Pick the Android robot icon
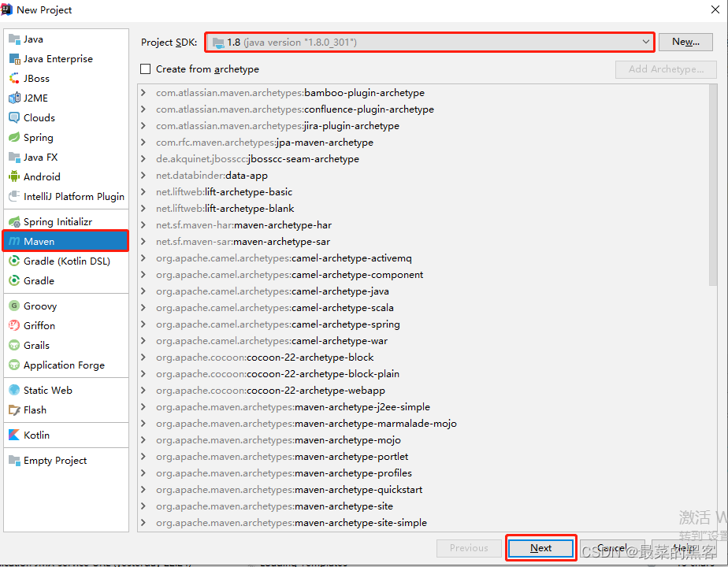728x567 pixels. pyautogui.click(x=14, y=176)
